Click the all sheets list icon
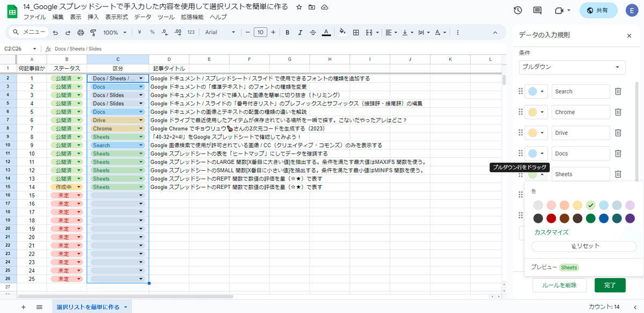The width and height of the screenshot is (644, 313). click(39, 307)
